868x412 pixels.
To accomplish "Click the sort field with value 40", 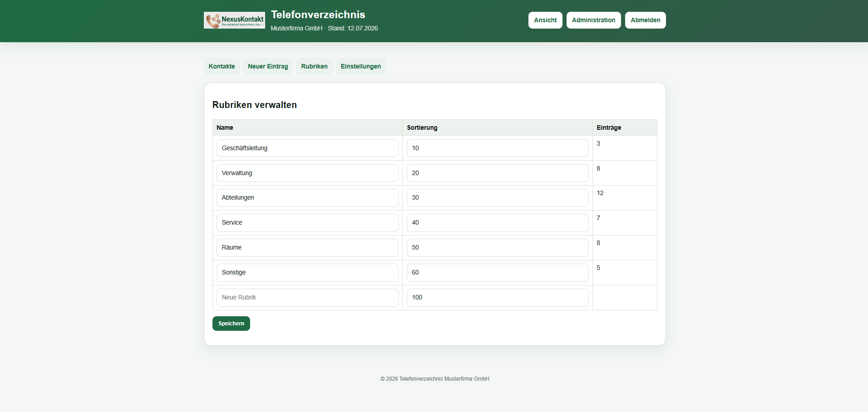I will click(x=498, y=223).
